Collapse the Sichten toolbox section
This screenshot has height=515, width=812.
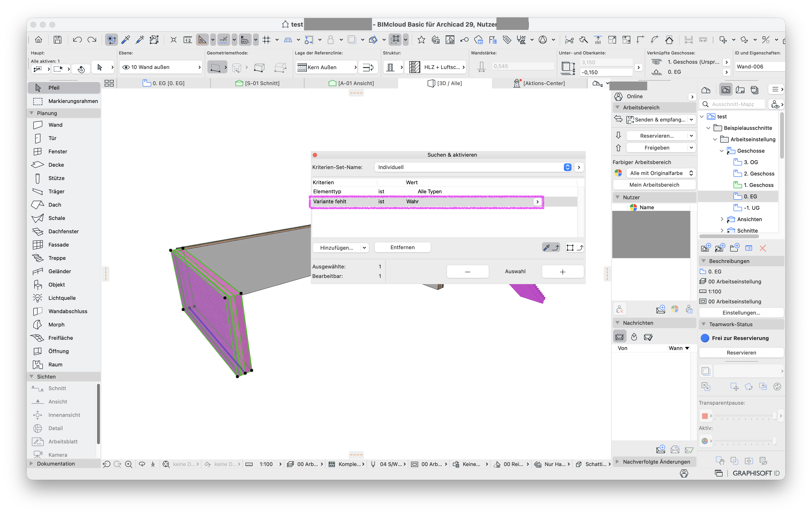[x=32, y=376]
